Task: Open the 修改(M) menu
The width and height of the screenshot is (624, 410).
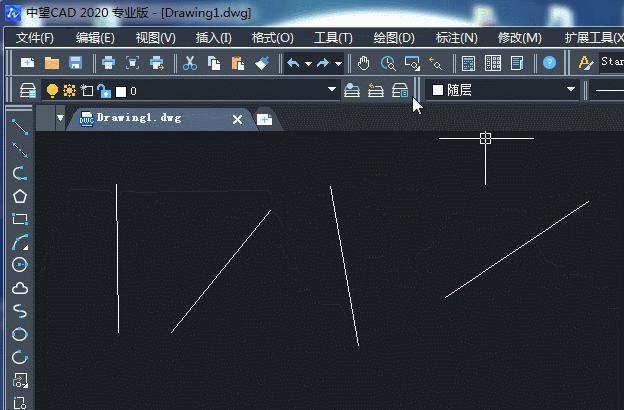Action: pos(520,38)
